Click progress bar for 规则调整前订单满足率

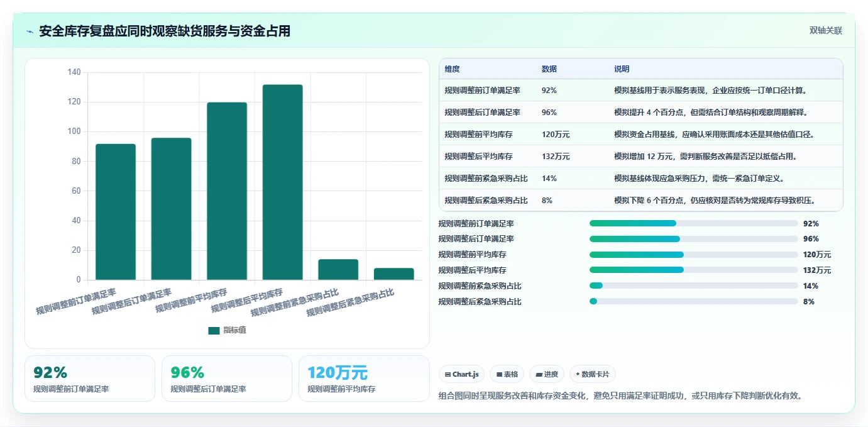694,223
